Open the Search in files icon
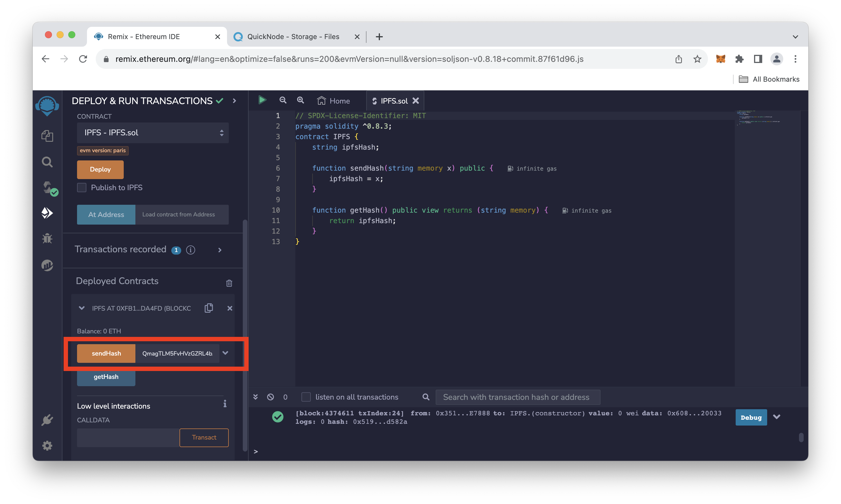The width and height of the screenshot is (841, 504). coord(47,162)
